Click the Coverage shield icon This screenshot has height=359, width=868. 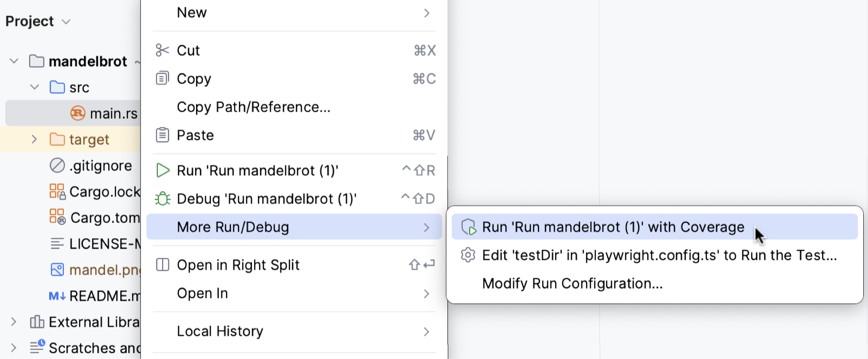coord(468,227)
